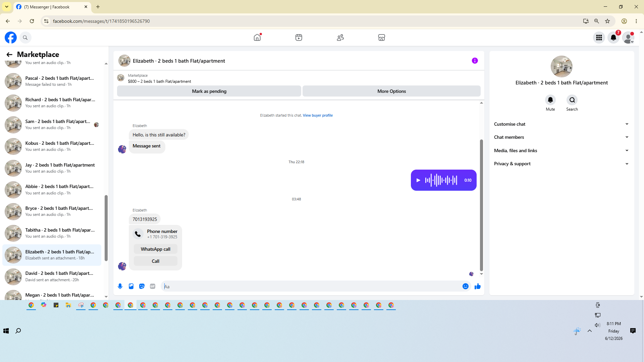The height and width of the screenshot is (362, 644).
Task: Open the Reels video icon
Action: coord(299,38)
